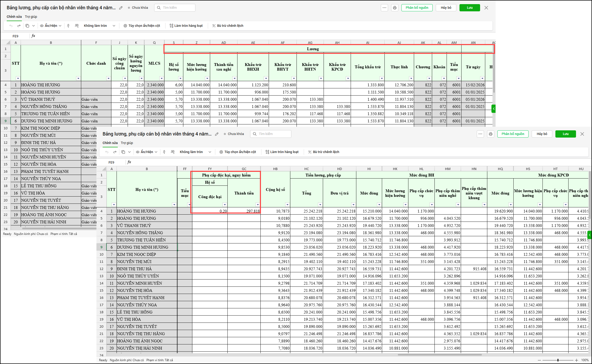
Task: Click fx formula icon in bottom window
Action: tap(129, 162)
